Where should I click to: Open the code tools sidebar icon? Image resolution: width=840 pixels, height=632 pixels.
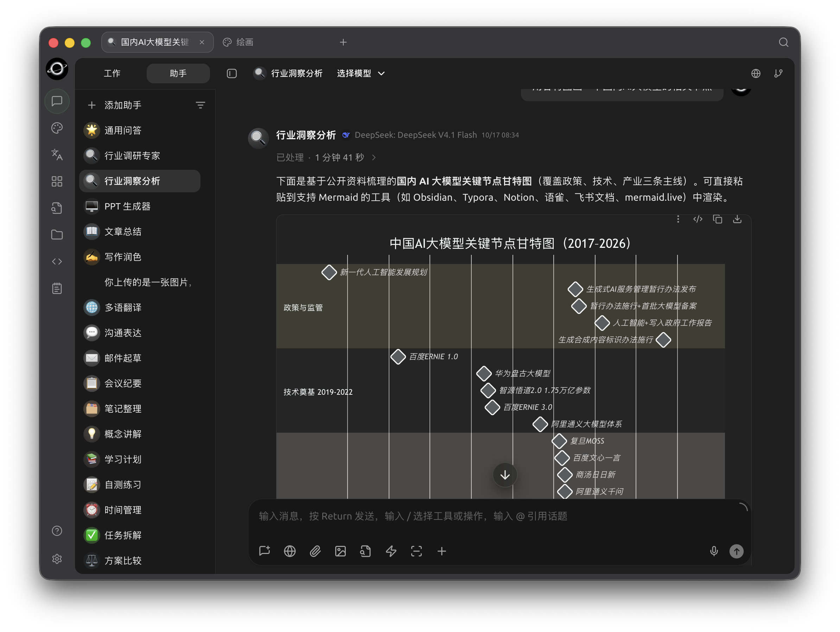pyautogui.click(x=57, y=262)
